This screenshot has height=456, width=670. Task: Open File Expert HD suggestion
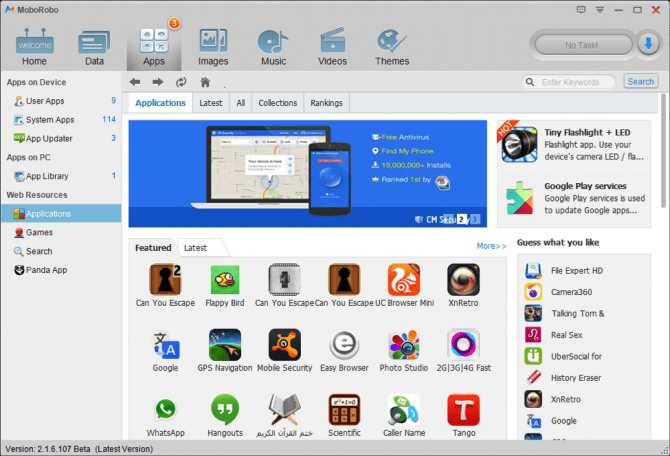[564, 271]
